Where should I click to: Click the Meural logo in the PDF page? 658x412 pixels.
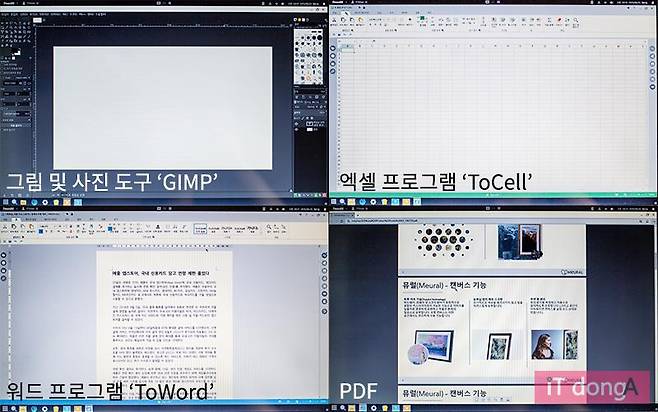(x=572, y=272)
